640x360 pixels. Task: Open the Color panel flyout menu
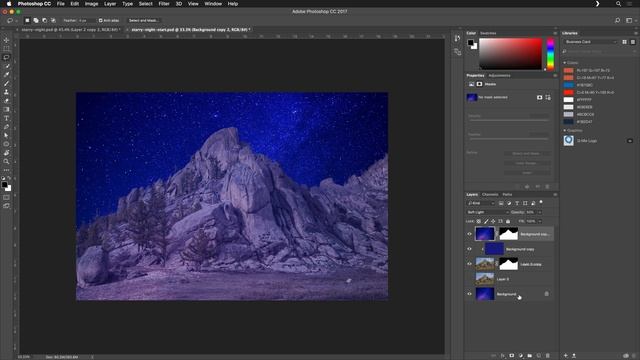pos(555,33)
